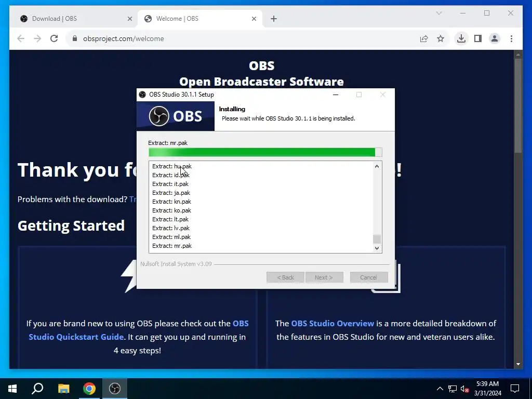Share this page icon in Chrome
Screen dimensions: 532x399
[x=424, y=38]
